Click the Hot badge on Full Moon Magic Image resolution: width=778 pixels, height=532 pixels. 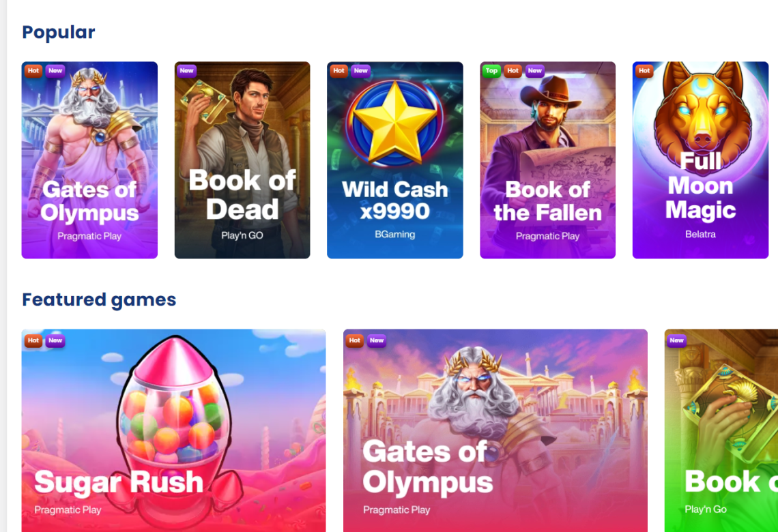click(x=644, y=71)
